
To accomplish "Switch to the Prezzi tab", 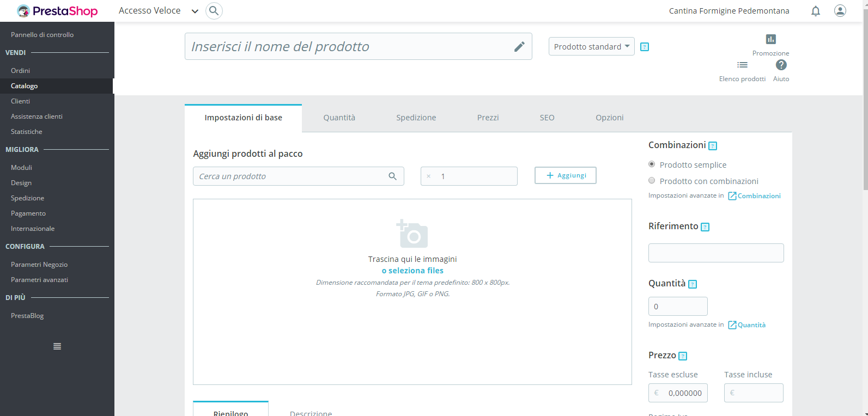I will point(488,118).
